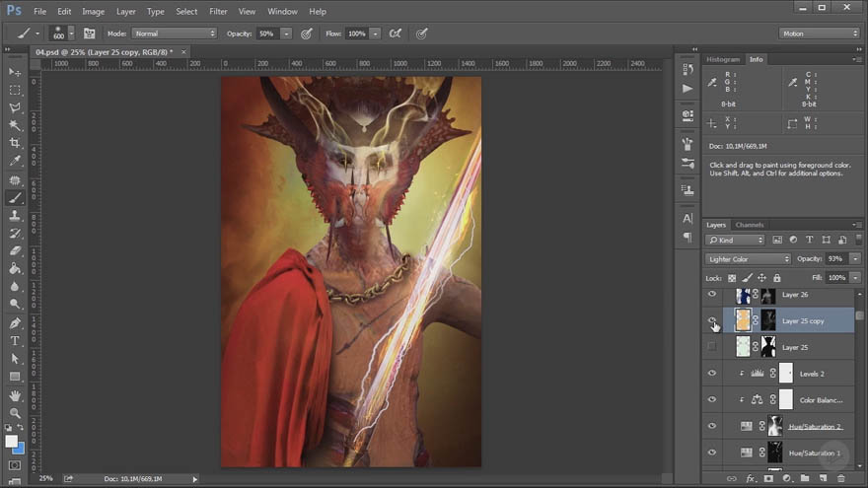The height and width of the screenshot is (488, 868).
Task: Open the Filter menu
Action: [218, 11]
